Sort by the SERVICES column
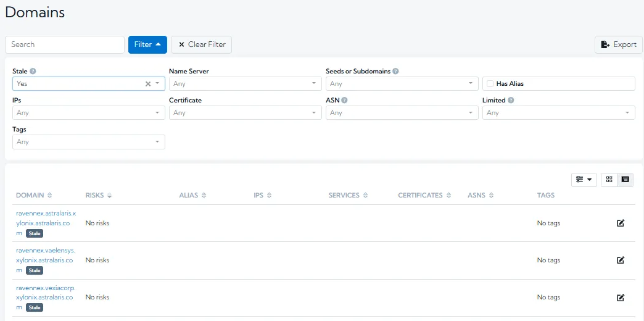Screen dimensions: 644x321 tap(348, 195)
